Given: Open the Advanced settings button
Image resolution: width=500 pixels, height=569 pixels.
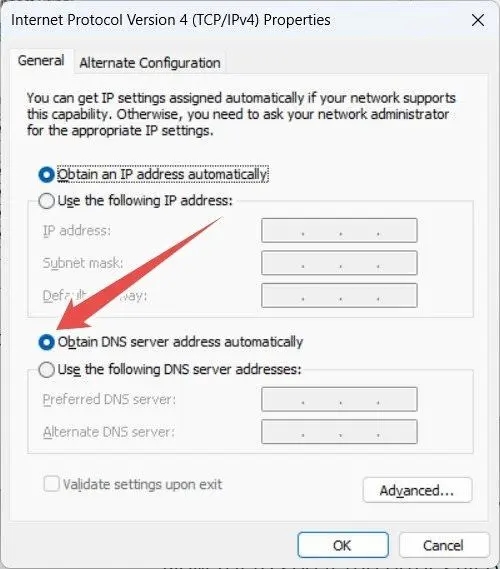Looking at the screenshot, I should [417, 490].
